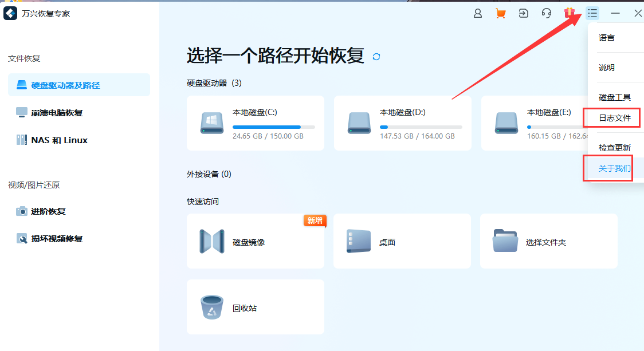Click the 快速访问 heading
644x351 pixels.
[202, 202]
